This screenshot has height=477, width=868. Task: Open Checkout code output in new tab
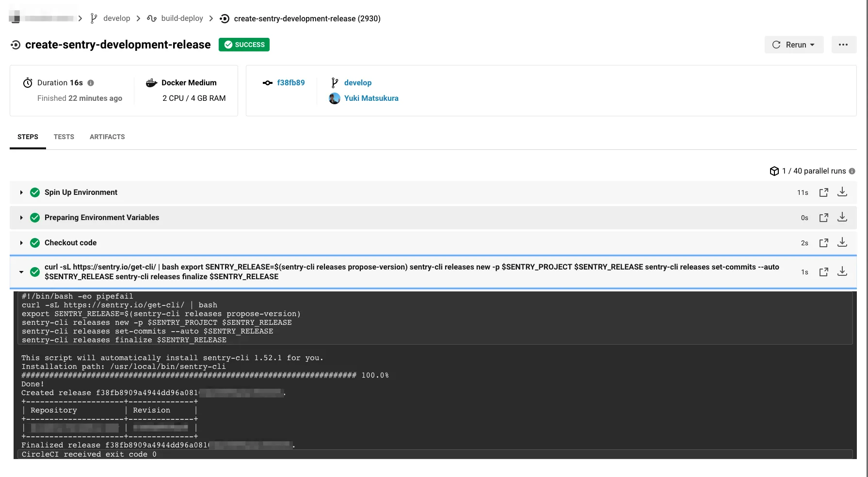point(823,243)
